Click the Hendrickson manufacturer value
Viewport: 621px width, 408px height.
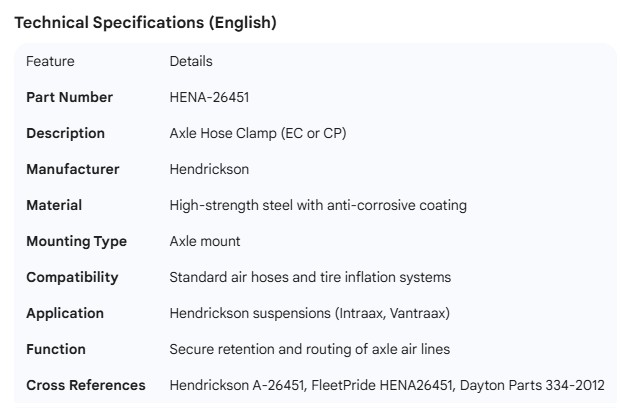[209, 169]
